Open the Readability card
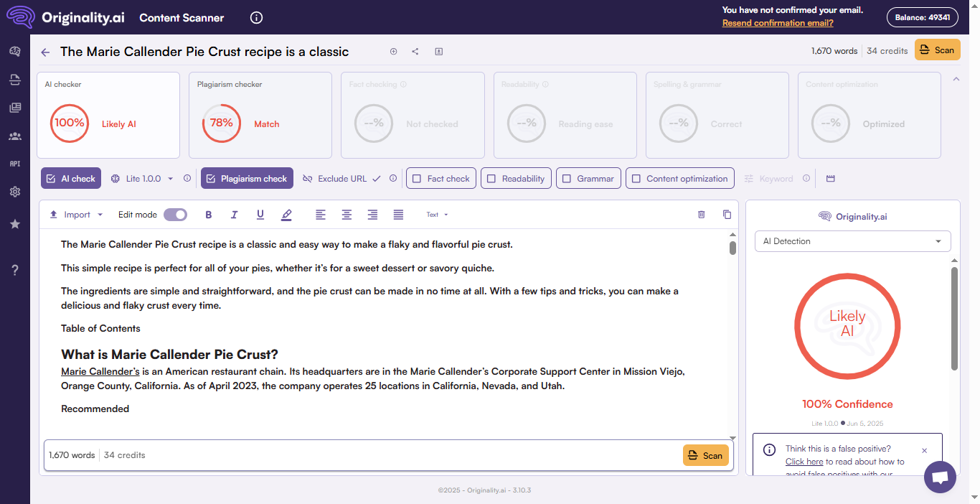Image resolution: width=980 pixels, height=504 pixels. tap(565, 115)
